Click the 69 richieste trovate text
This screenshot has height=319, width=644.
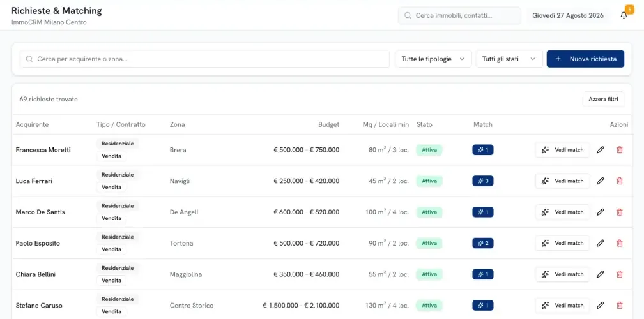[x=49, y=100]
